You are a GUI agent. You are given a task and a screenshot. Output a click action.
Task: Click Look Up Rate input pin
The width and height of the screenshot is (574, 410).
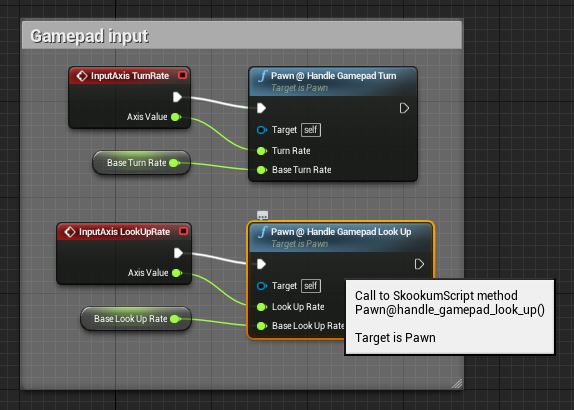[x=261, y=307]
